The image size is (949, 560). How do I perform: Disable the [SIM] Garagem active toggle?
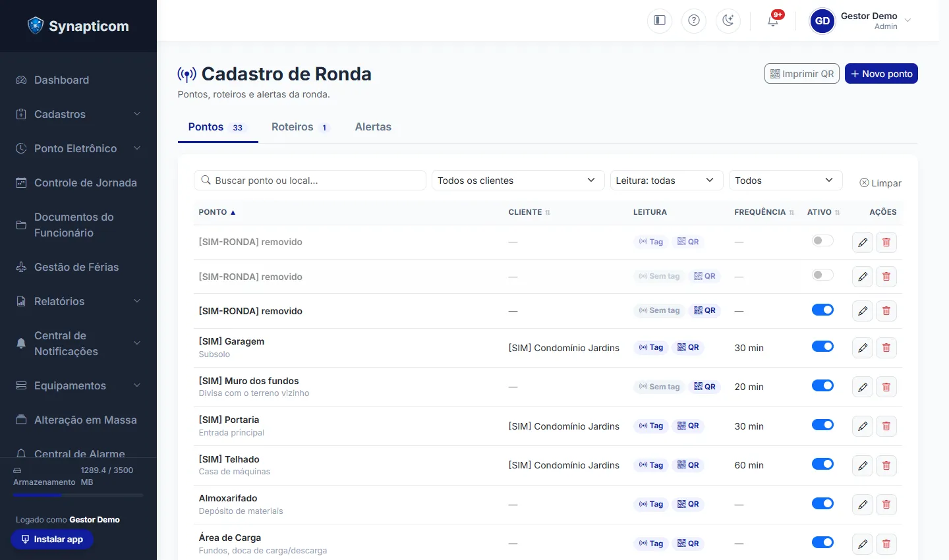click(x=822, y=347)
